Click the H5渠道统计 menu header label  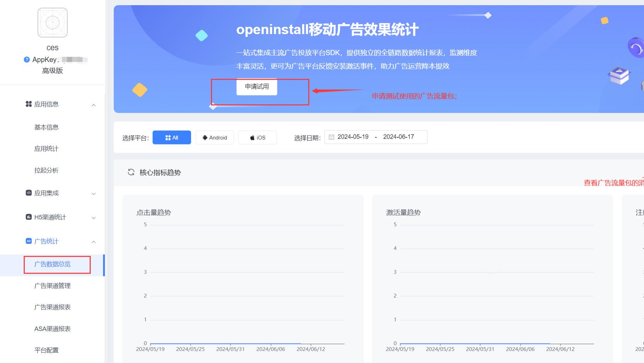pyautogui.click(x=50, y=217)
